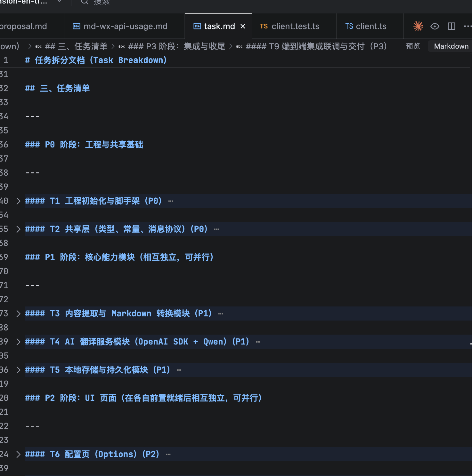This screenshot has width=472, height=476.
Task: Click the ### P0 阶段：工程与共享基础 heading
Action: tap(84, 145)
